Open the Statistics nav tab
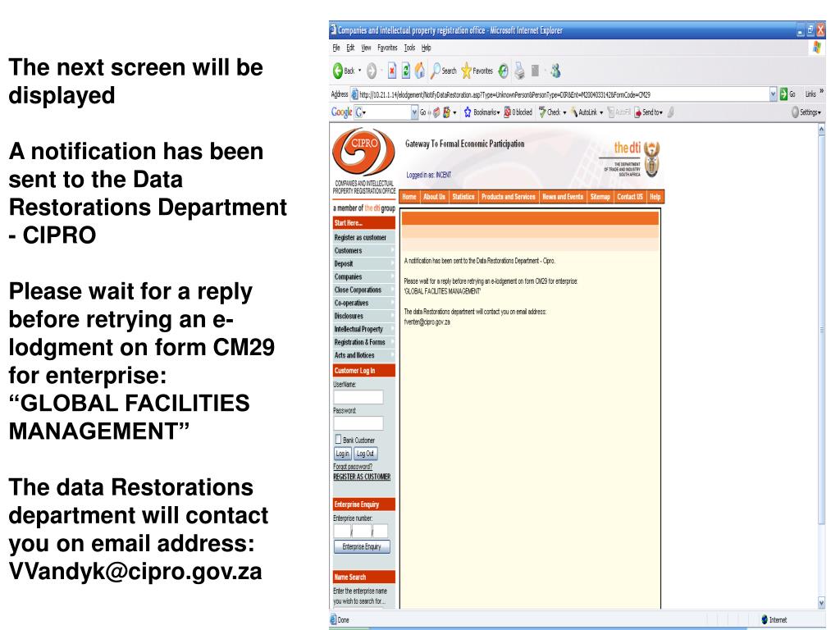The width and height of the screenshot is (840, 630). point(463,197)
